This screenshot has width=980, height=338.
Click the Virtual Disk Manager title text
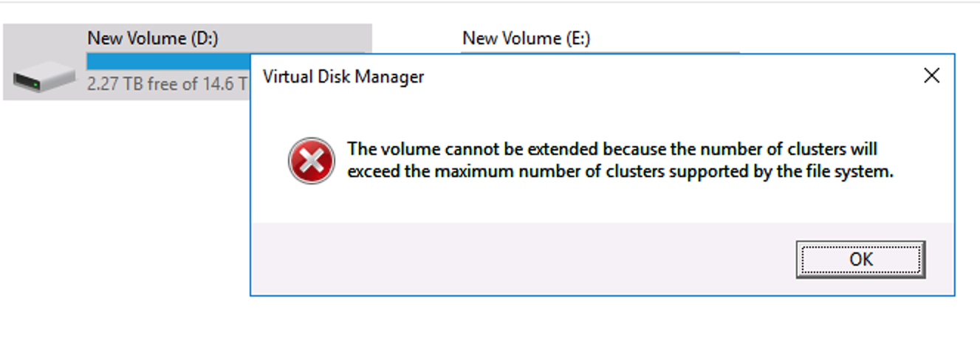tap(343, 76)
